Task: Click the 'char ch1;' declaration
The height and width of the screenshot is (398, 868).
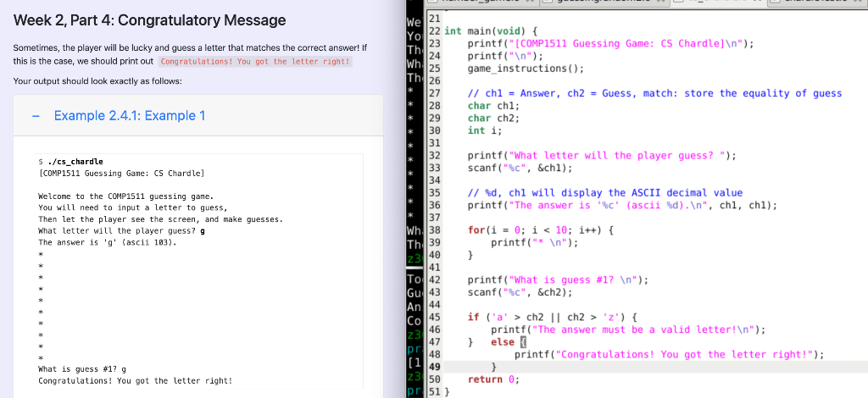Action: point(494,106)
